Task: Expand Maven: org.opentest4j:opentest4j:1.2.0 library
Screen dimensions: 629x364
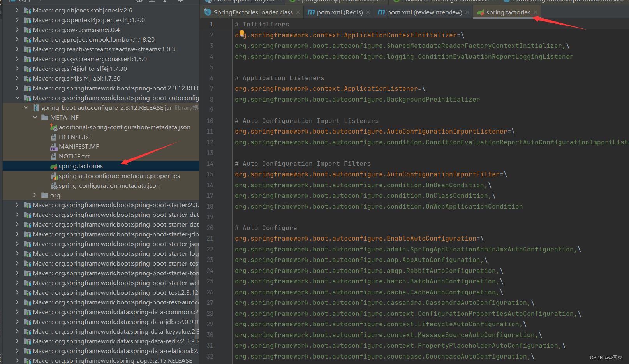Action: pyautogui.click(x=17, y=20)
